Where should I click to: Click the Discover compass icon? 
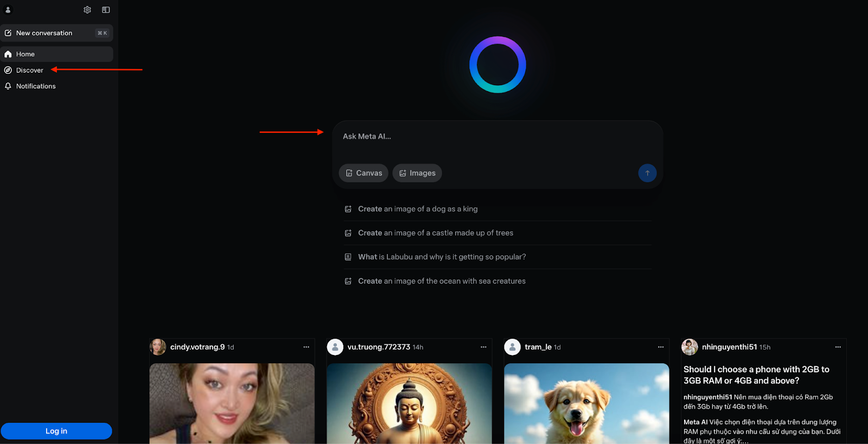pos(8,70)
